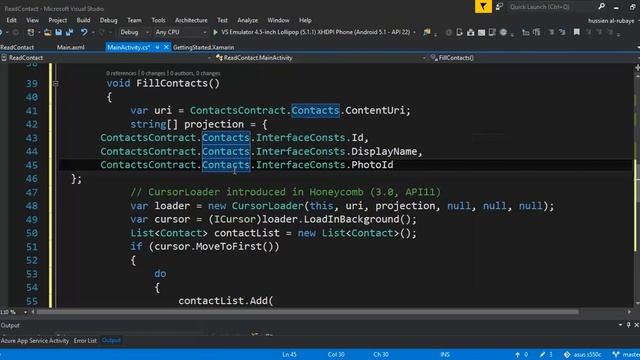Open the Help menu

coord(305,20)
